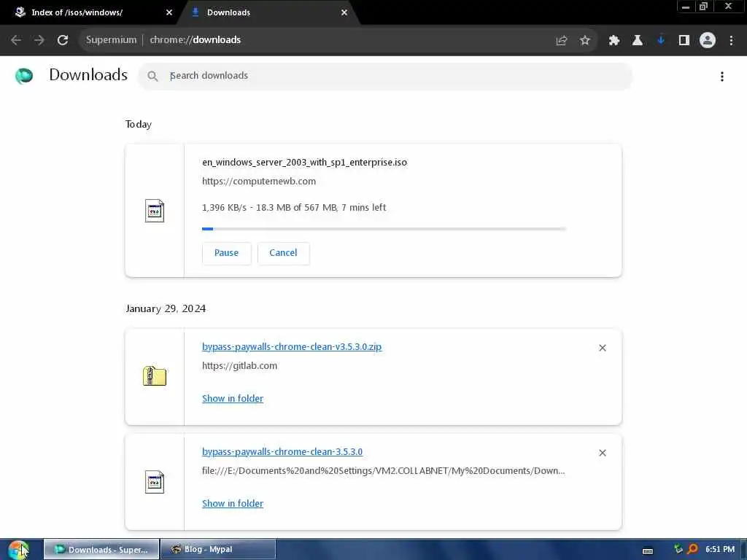Click the orange magnifier tray icon
The height and width of the screenshot is (560, 747).
coord(693,550)
